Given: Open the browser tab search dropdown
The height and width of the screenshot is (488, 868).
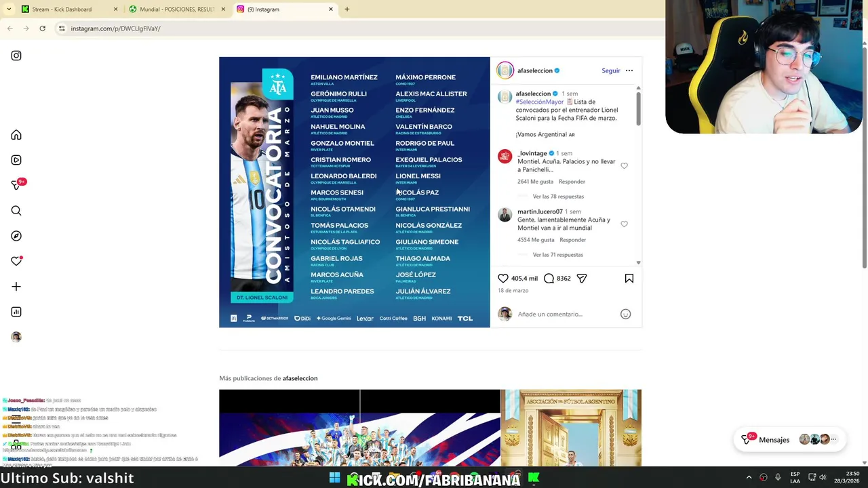Looking at the screenshot, I should [x=8, y=9].
